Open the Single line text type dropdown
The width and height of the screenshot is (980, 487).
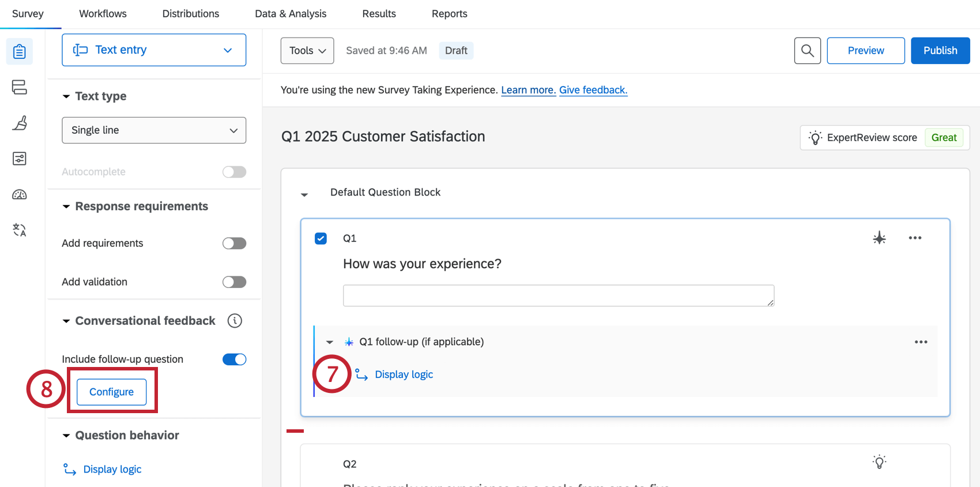tap(154, 130)
